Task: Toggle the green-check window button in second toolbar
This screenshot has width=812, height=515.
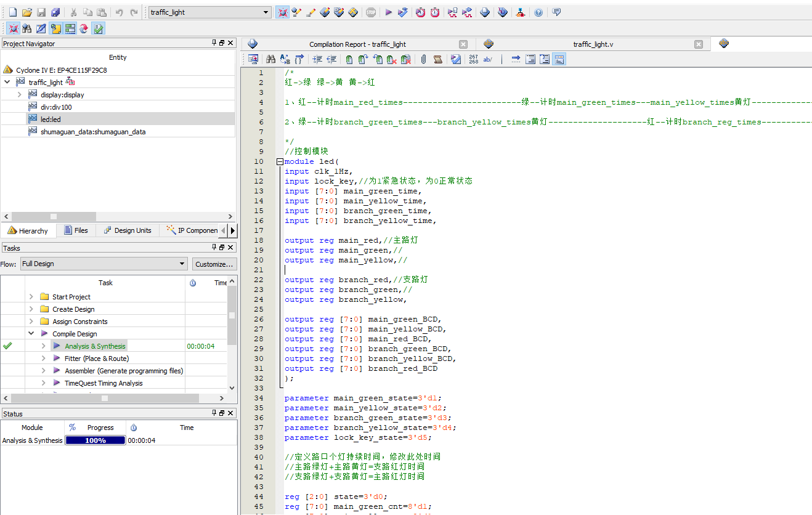Action: tap(98, 28)
